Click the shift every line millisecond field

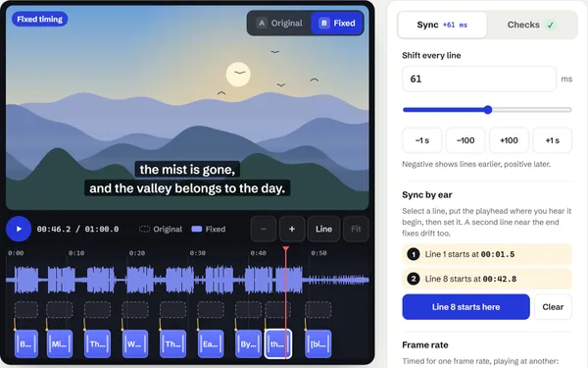pyautogui.click(x=479, y=79)
